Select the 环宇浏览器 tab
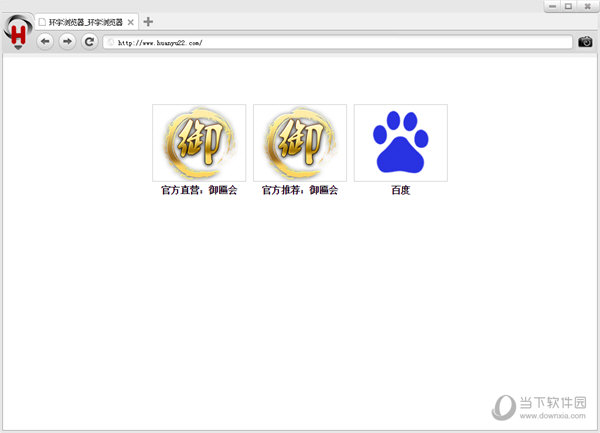Viewport: 600px width, 433px height. [x=86, y=22]
